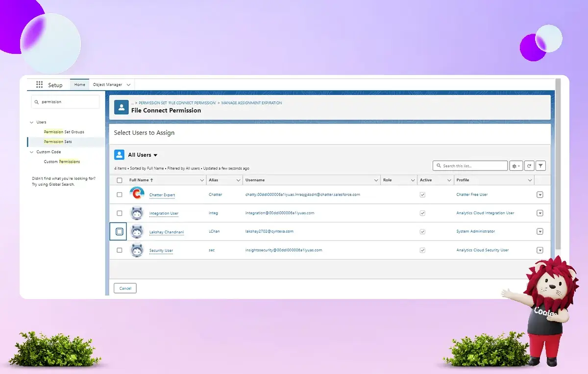Click Active checkbox for Chatter Expert

pos(422,195)
